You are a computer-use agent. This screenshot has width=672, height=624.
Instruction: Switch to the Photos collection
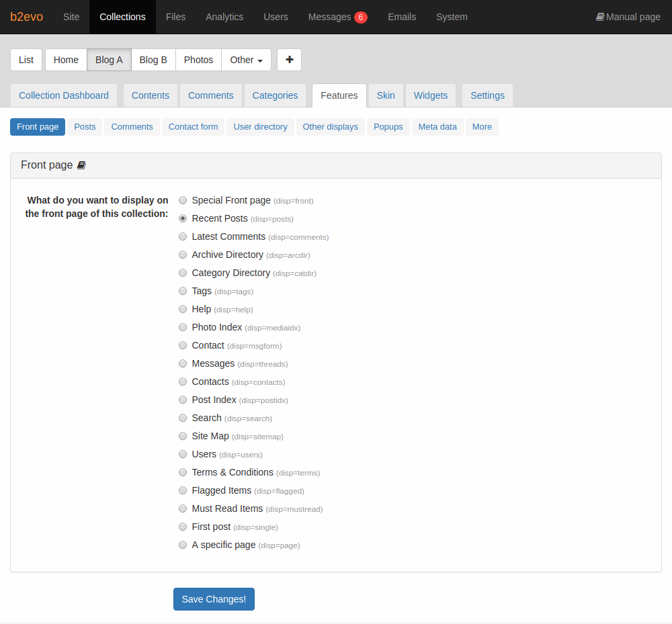pyautogui.click(x=198, y=60)
